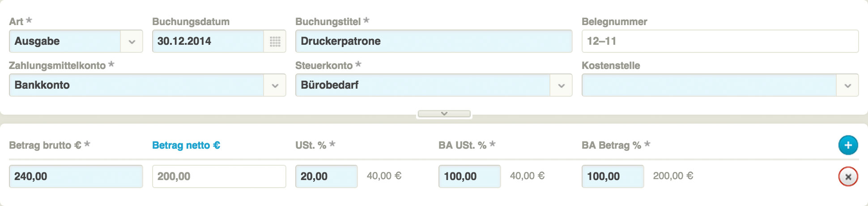
Task: Remove the amount row with X icon
Action: (848, 176)
